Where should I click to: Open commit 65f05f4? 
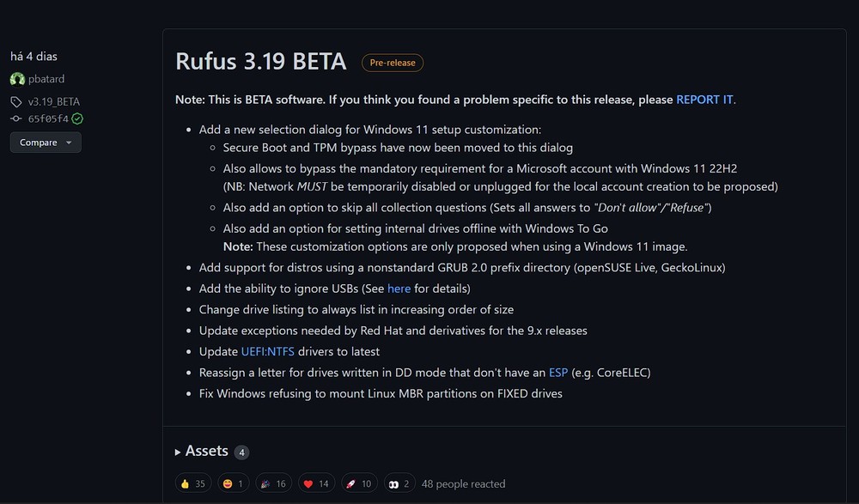pos(48,118)
